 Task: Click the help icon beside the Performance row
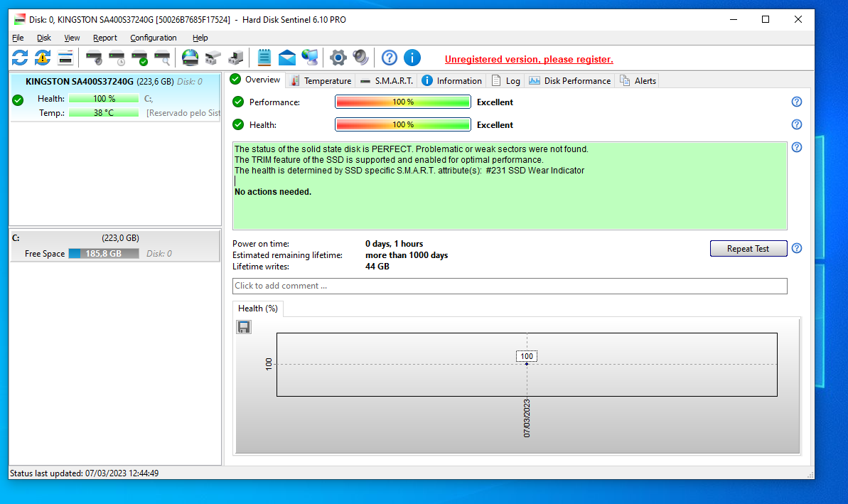[x=797, y=102]
